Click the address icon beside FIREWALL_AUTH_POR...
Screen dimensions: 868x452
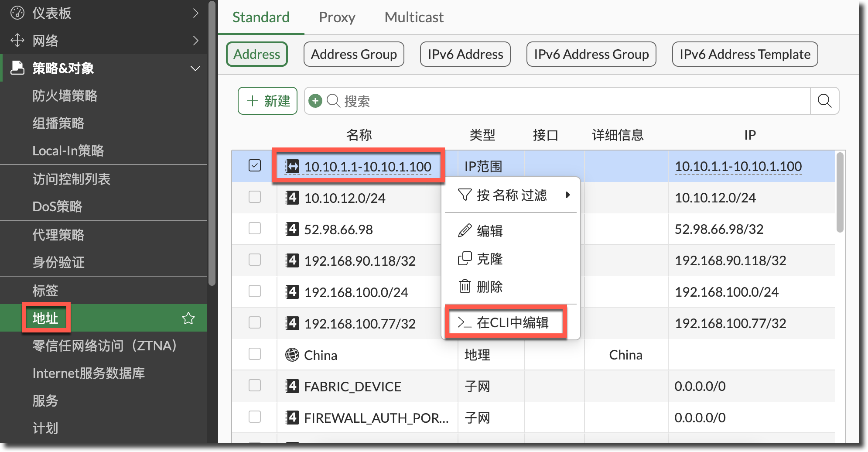pyautogui.click(x=292, y=418)
